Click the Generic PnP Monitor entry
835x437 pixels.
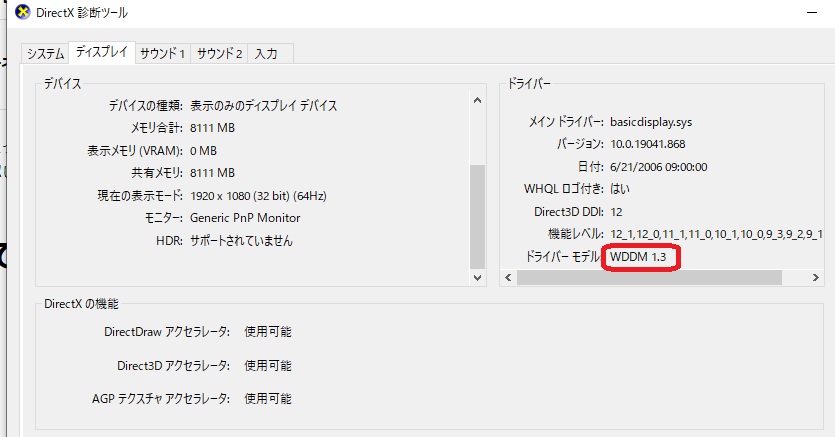244,218
